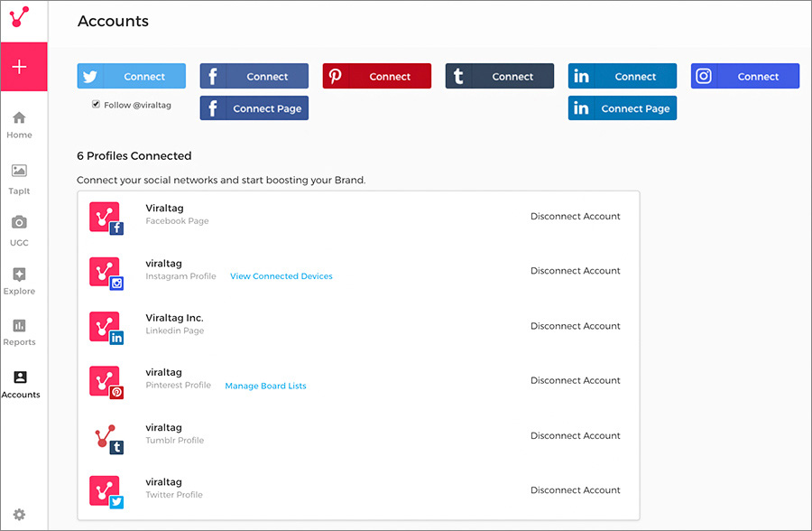Click the 'Instagram Profile' label
The width and height of the screenshot is (812, 531).
[x=180, y=276]
